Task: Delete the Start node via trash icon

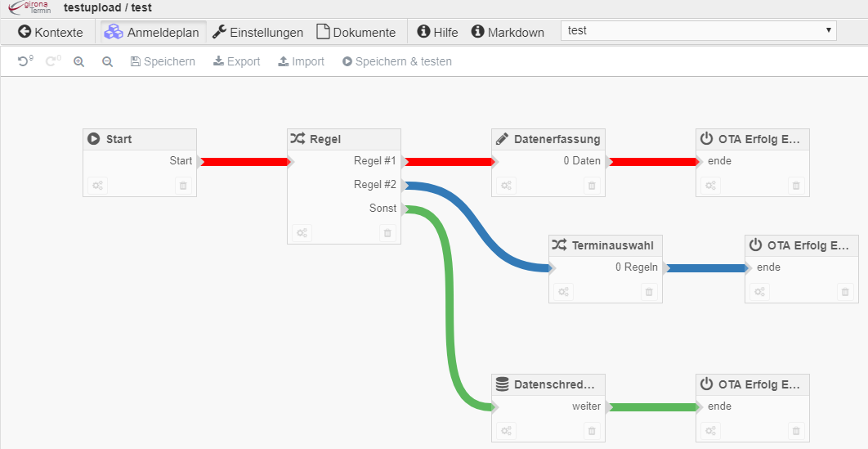Action: [x=183, y=186]
